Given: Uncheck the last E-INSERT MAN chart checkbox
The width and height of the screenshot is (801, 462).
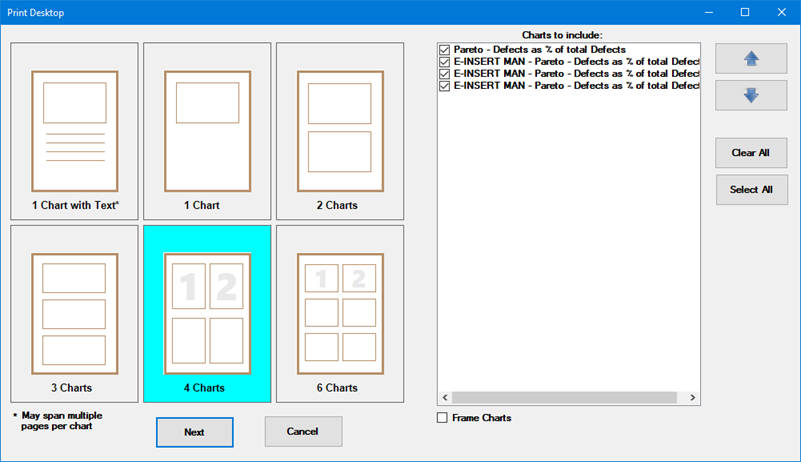Looking at the screenshot, I should [x=445, y=86].
